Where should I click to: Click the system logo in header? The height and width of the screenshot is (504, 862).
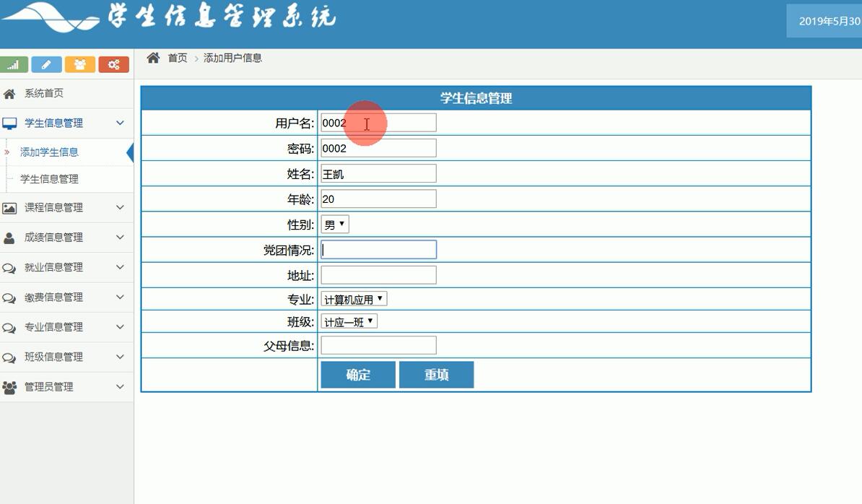(51, 17)
